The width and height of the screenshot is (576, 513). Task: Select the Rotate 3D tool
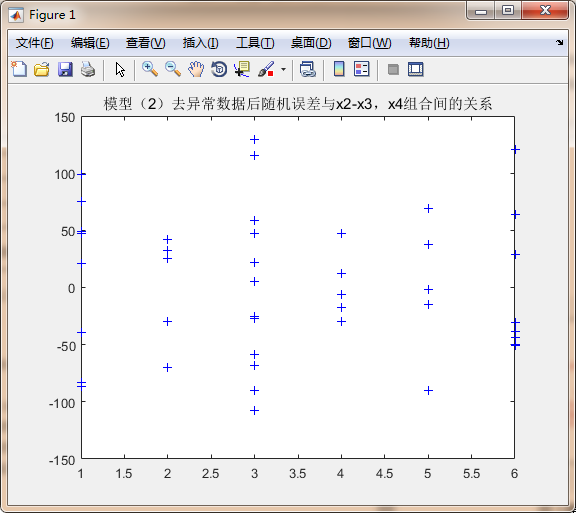[219, 69]
